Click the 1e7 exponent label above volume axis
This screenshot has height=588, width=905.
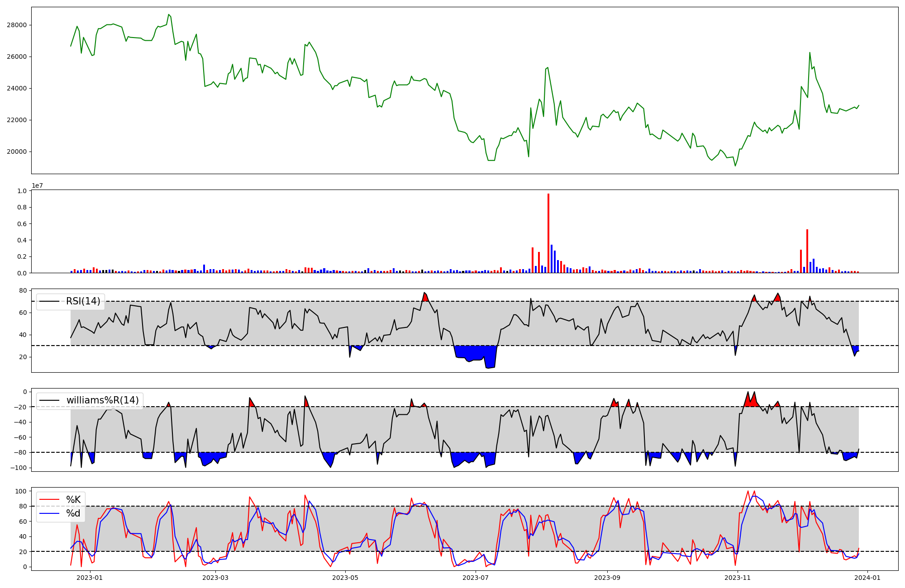pos(37,185)
